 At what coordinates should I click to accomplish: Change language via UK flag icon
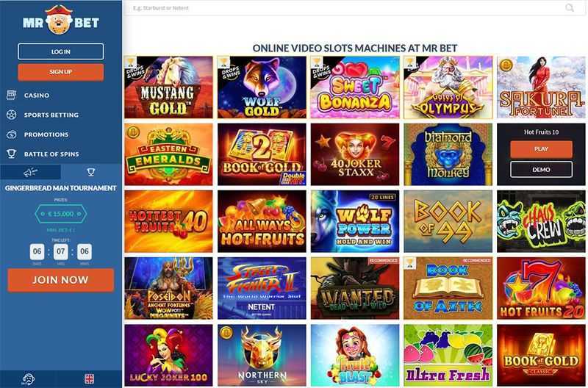89,379
